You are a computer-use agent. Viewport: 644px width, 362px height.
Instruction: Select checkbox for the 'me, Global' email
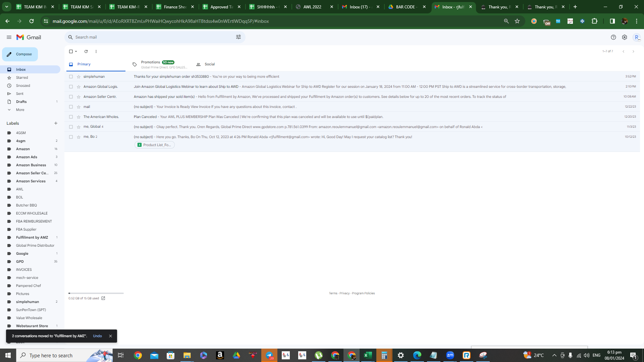tap(71, 127)
